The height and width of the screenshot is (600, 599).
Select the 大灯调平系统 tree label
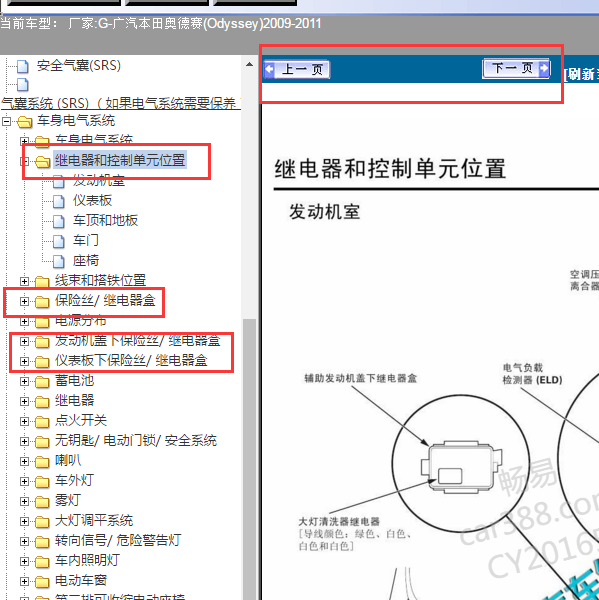[x=94, y=520]
